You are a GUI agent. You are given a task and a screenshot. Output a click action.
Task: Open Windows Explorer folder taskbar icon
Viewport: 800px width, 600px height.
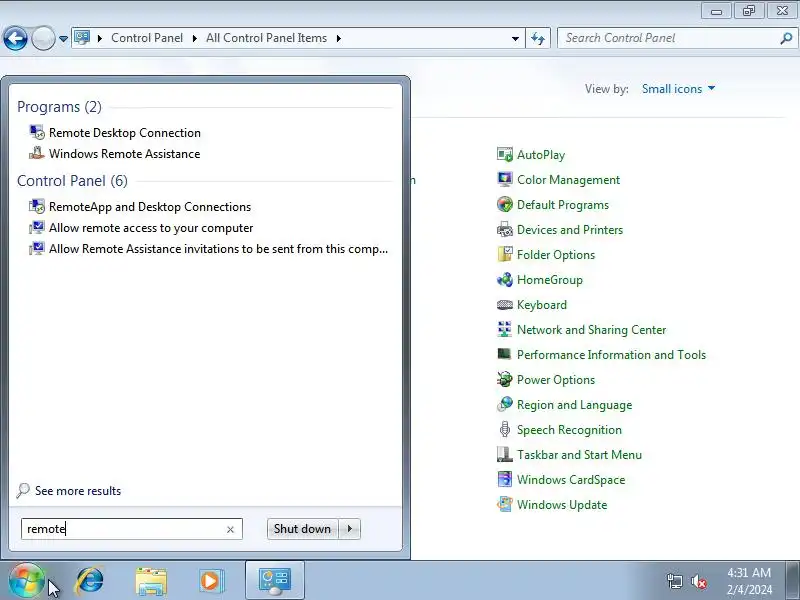[151, 581]
